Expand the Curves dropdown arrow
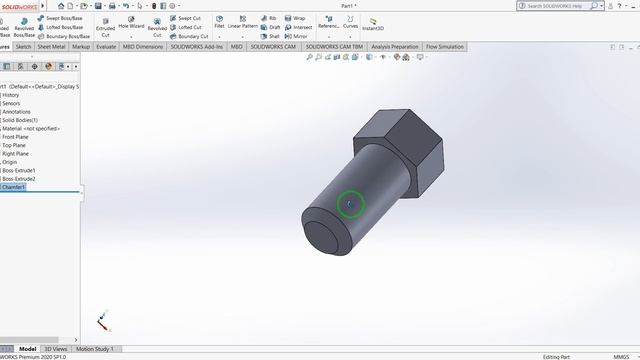The image size is (640, 360). tap(350, 37)
